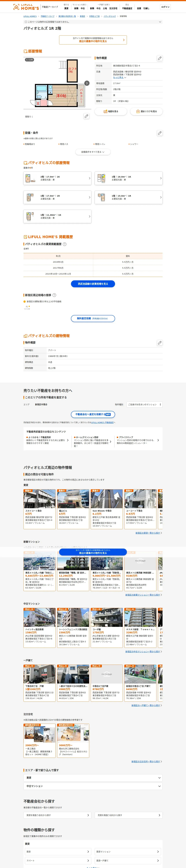The image size is (186, 868).
Task: Click the 2019年3月 cell in history table
Action: tap(58, 262)
